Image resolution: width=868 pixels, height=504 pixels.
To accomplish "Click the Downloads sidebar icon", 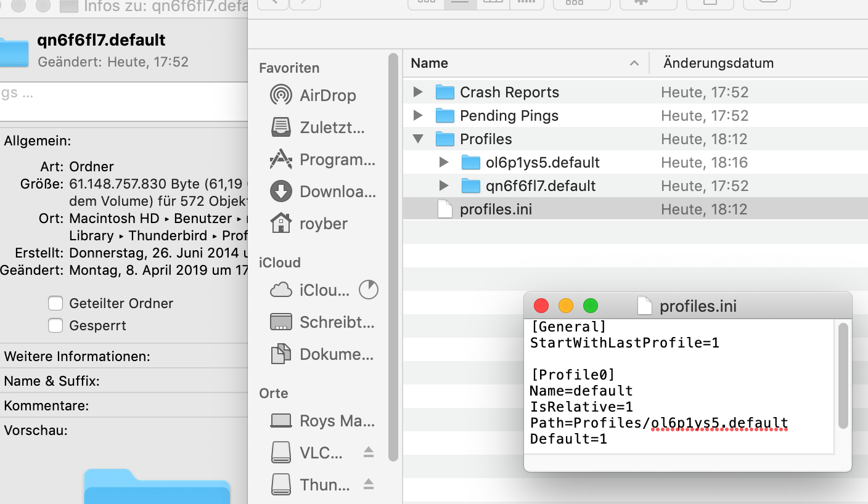I will click(281, 192).
